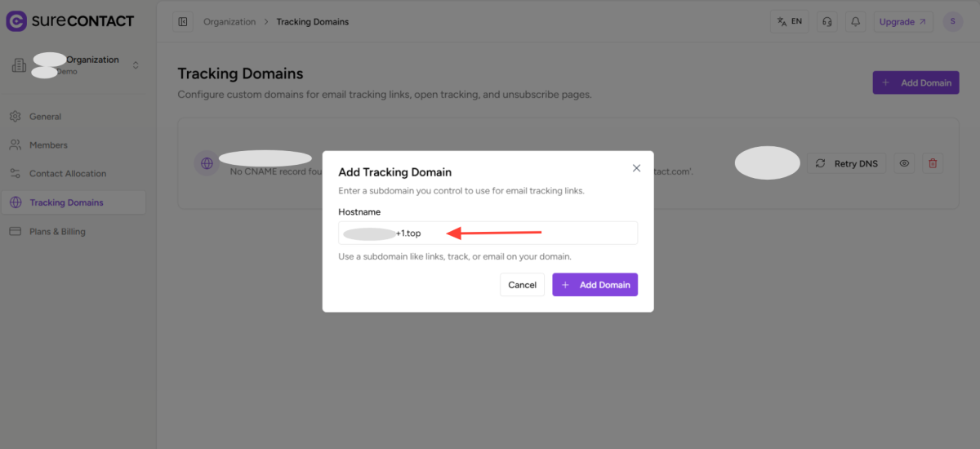Screen dimensions: 980x449
Task: Go to Members in the sidebar
Action: 48,145
